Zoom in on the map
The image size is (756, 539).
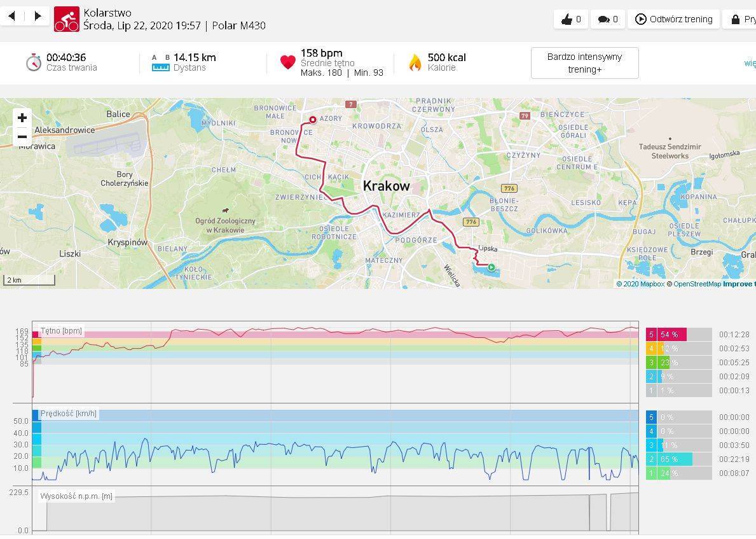pyautogui.click(x=22, y=118)
